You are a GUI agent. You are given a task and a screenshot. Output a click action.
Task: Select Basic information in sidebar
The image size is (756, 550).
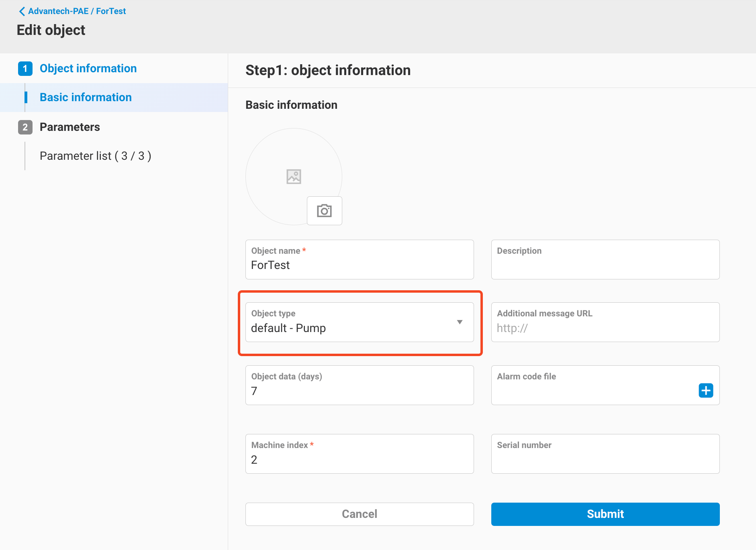click(86, 98)
